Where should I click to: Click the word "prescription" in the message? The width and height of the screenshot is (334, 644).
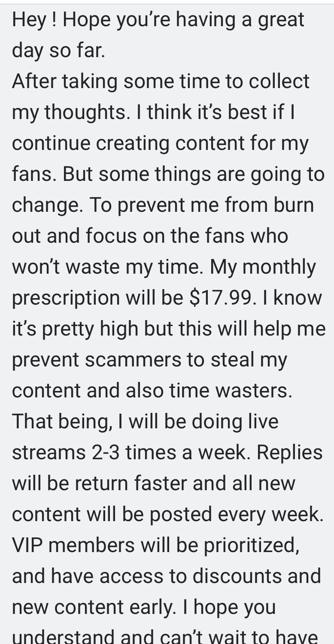(x=66, y=298)
